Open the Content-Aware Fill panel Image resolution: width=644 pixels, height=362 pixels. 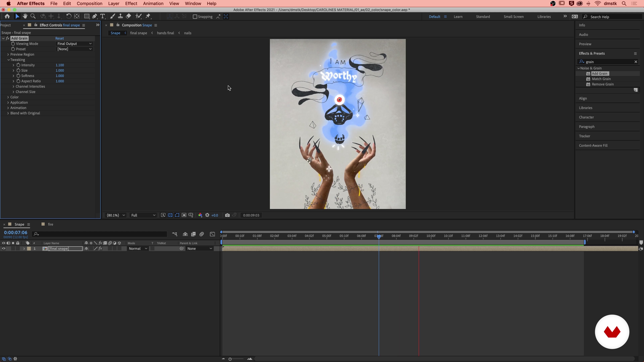pyautogui.click(x=593, y=145)
